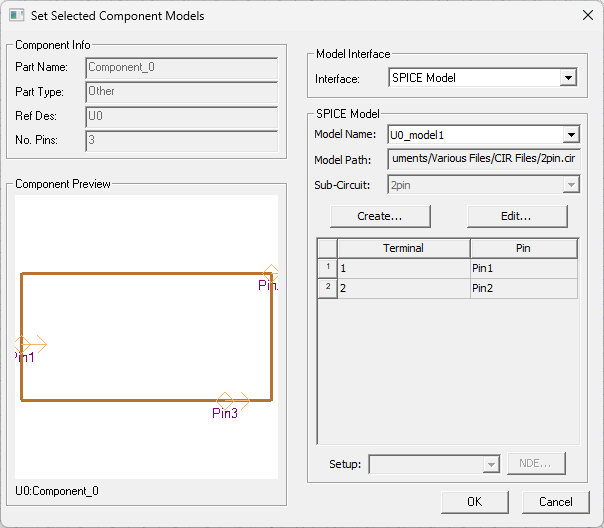The width and height of the screenshot is (604, 528).
Task: Click the dialog title bar app icon
Action: [17, 15]
